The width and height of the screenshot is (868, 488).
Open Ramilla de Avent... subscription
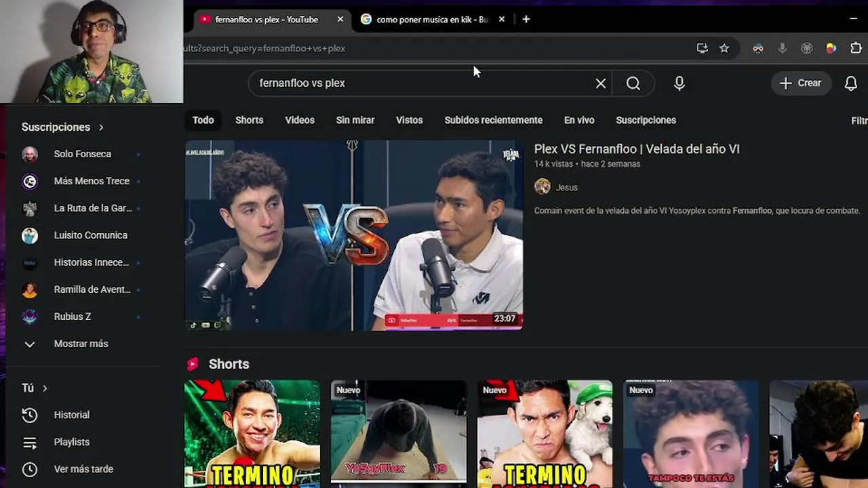coord(83,289)
